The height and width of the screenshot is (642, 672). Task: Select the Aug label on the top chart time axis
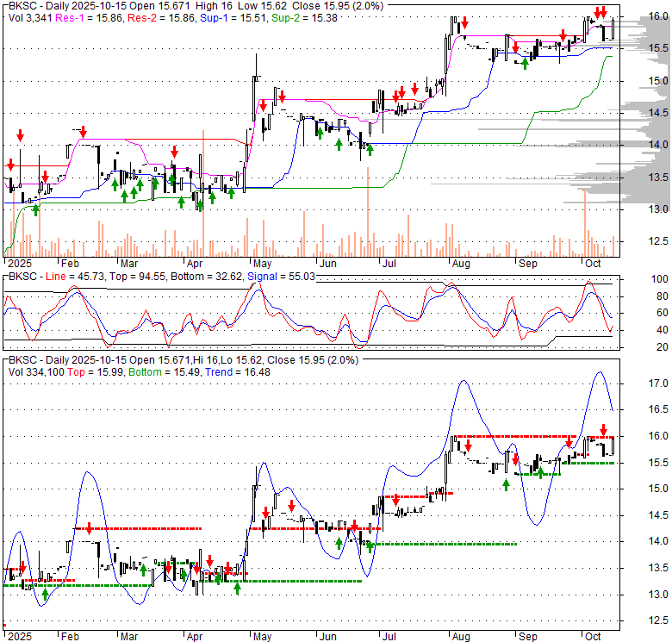(460, 264)
